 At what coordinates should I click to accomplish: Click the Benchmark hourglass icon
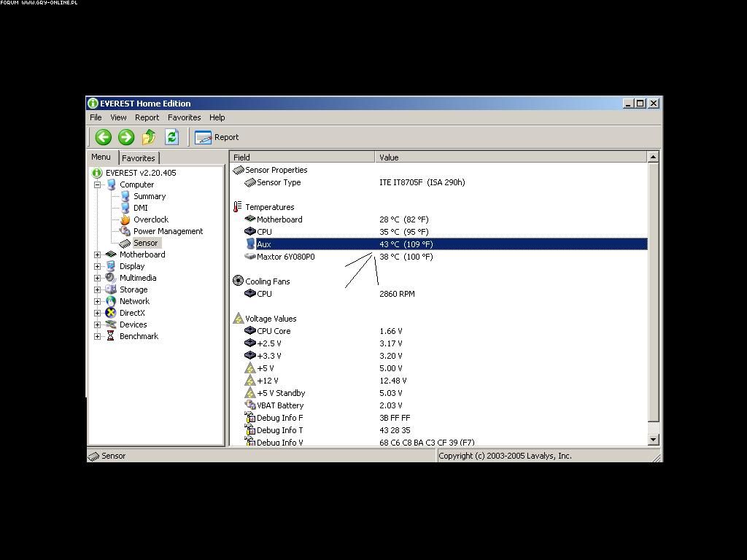point(111,336)
